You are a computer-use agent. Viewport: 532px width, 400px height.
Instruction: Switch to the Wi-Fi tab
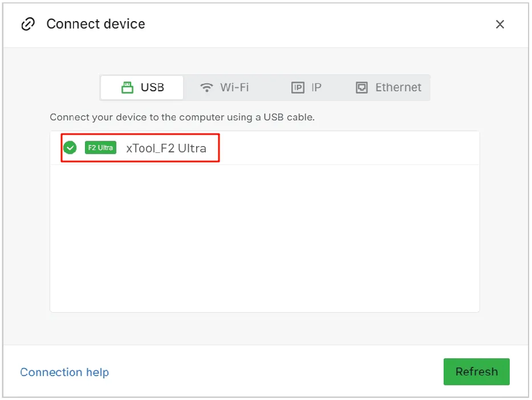pos(224,87)
